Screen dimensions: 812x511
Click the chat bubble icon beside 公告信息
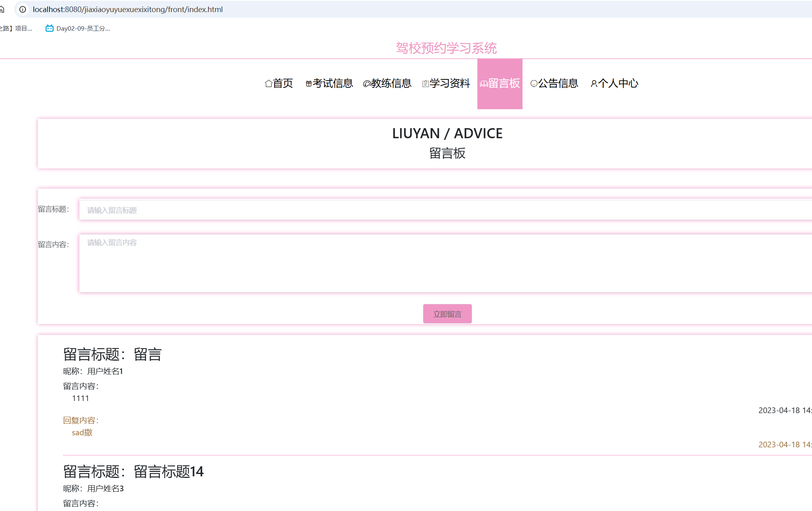tap(534, 83)
